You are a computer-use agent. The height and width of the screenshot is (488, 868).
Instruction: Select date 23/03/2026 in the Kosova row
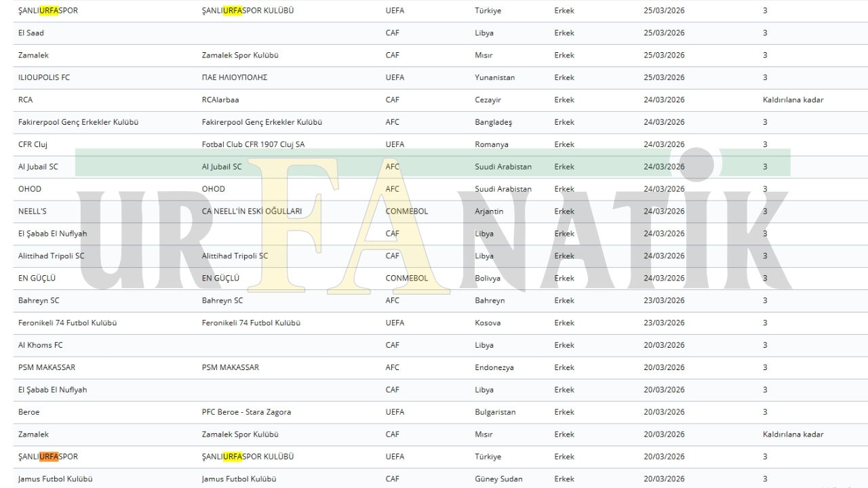[x=664, y=323]
